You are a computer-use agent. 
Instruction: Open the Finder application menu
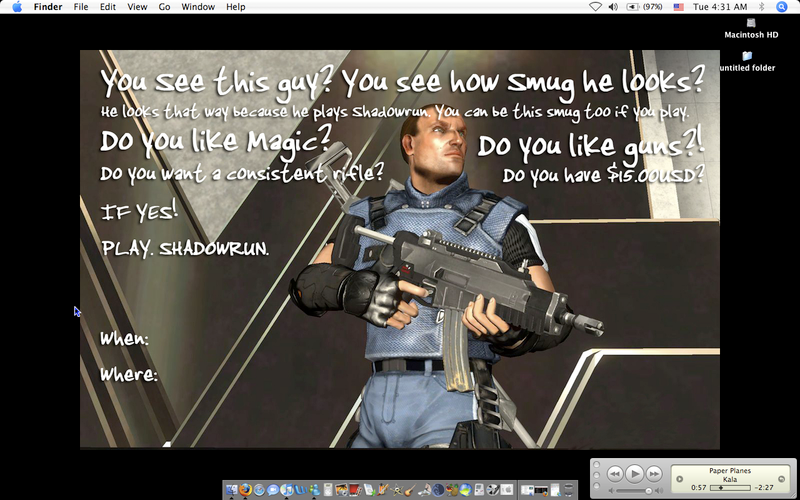[x=48, y=7]
